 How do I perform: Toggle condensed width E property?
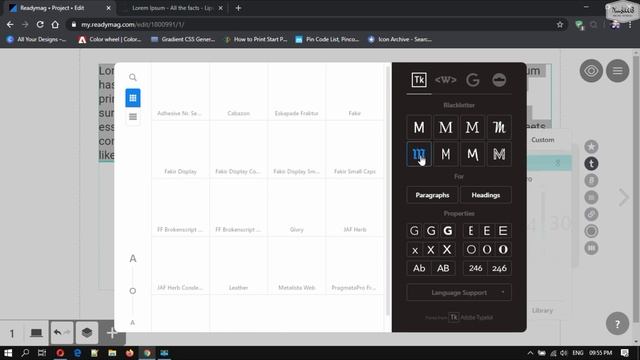[x=471, y=231]
